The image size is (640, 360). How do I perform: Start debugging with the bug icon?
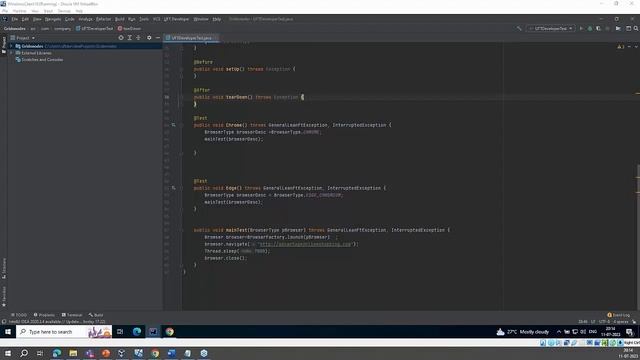click(x=590, y=29)
